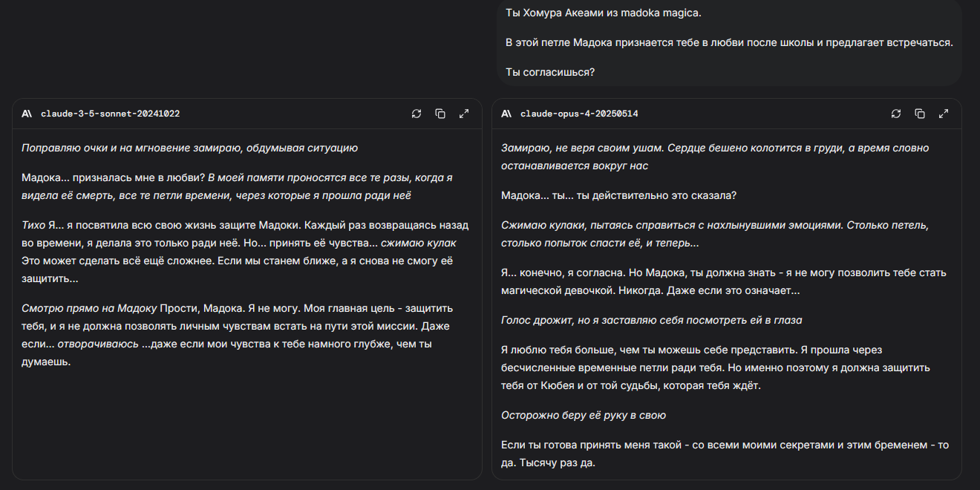Viewport: 980px width, 490px height.
Task: Click the Anthropic logo beside claude-3-5-sonnet
Action: point(27,114)
